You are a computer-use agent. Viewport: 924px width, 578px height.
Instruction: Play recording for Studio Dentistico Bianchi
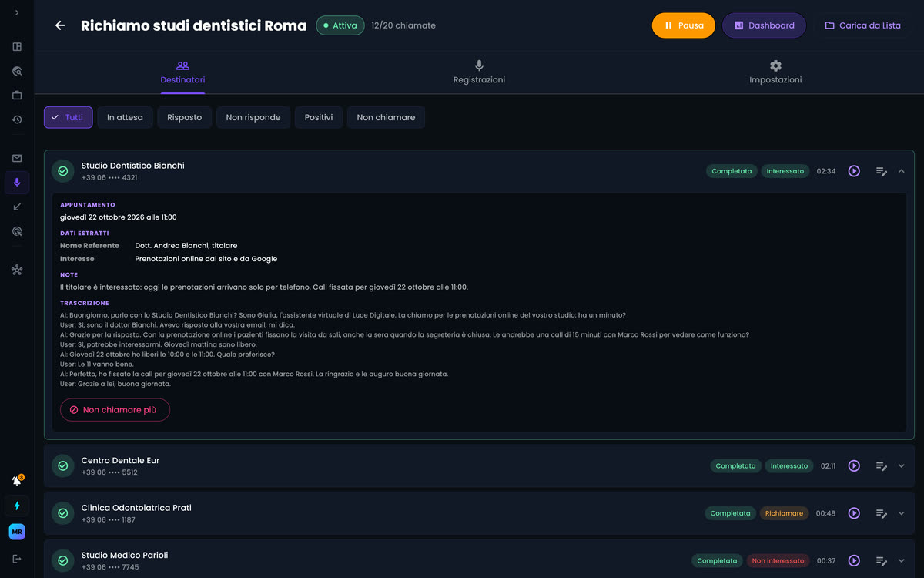(854, 171)
